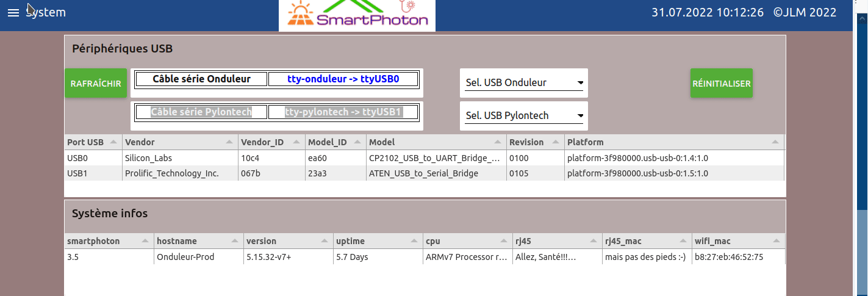Click the tty-onduleur -> ttyUSB0 link
The image size is (868, 296).
click(343, 79)
